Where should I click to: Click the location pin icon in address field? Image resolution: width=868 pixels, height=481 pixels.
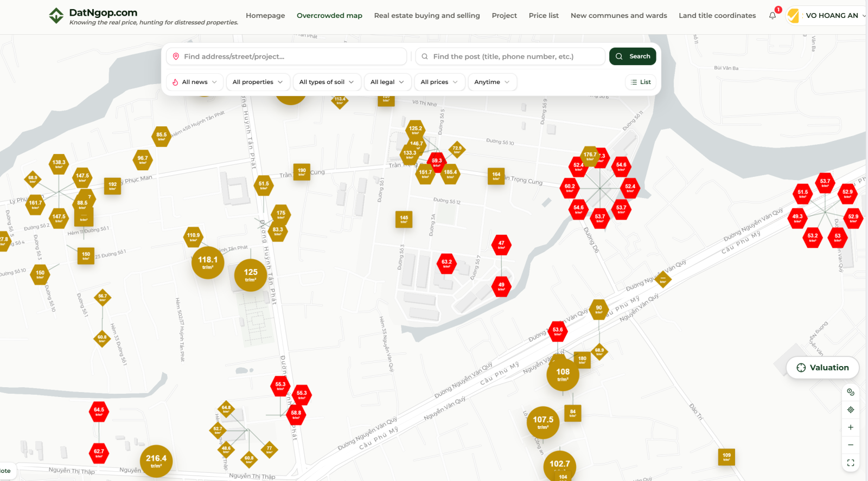(x=176, y=56)
